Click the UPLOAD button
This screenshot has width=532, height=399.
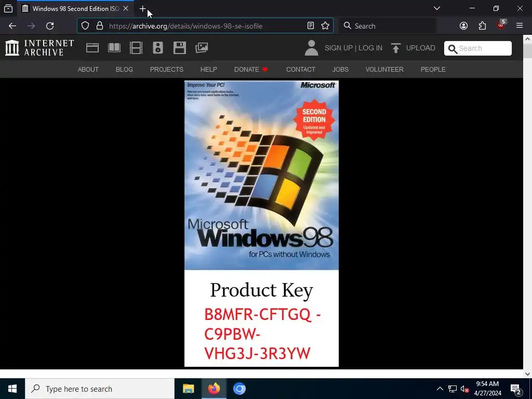(x=413, y=48)
